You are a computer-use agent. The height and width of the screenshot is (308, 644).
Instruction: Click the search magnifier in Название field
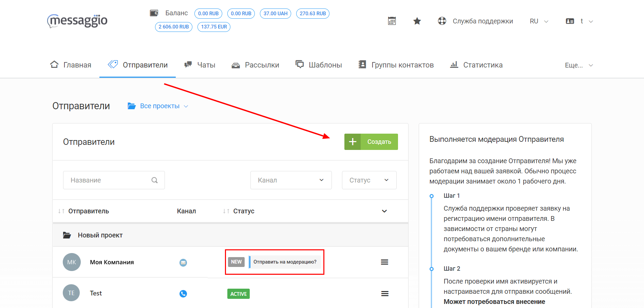[x=155, y=180]
